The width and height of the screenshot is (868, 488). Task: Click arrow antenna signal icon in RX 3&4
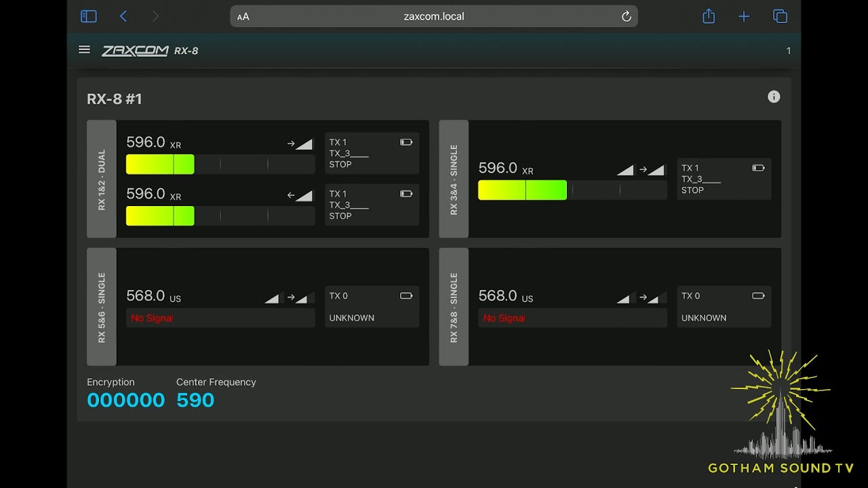point(652,169)
